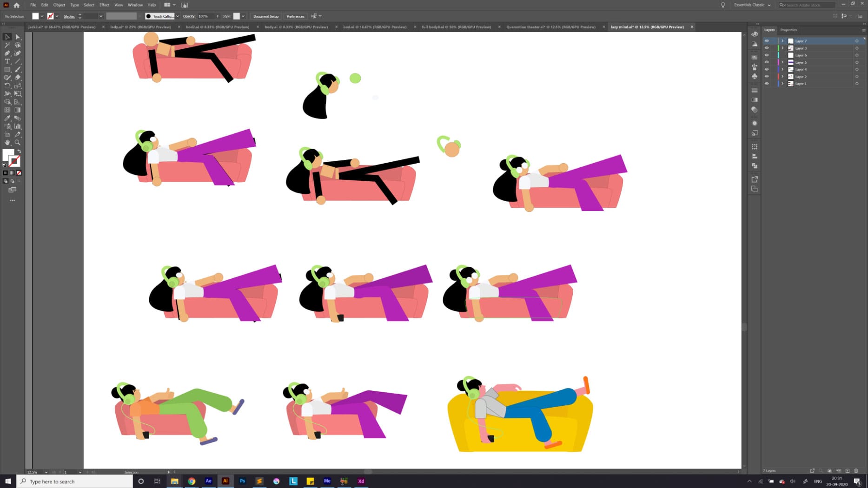Select the Eraser tool
This screenshot has width=868, height=488.
(x=18, y=78)
